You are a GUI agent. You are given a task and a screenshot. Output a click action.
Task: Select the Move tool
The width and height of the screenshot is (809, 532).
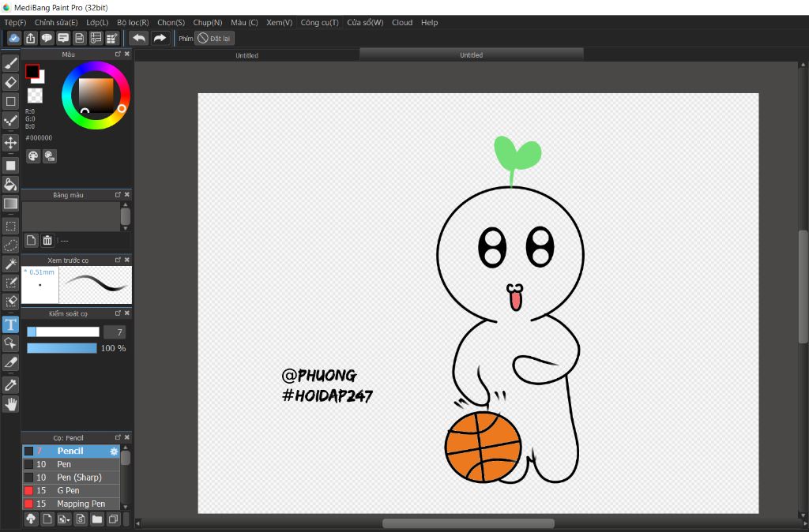10,142
